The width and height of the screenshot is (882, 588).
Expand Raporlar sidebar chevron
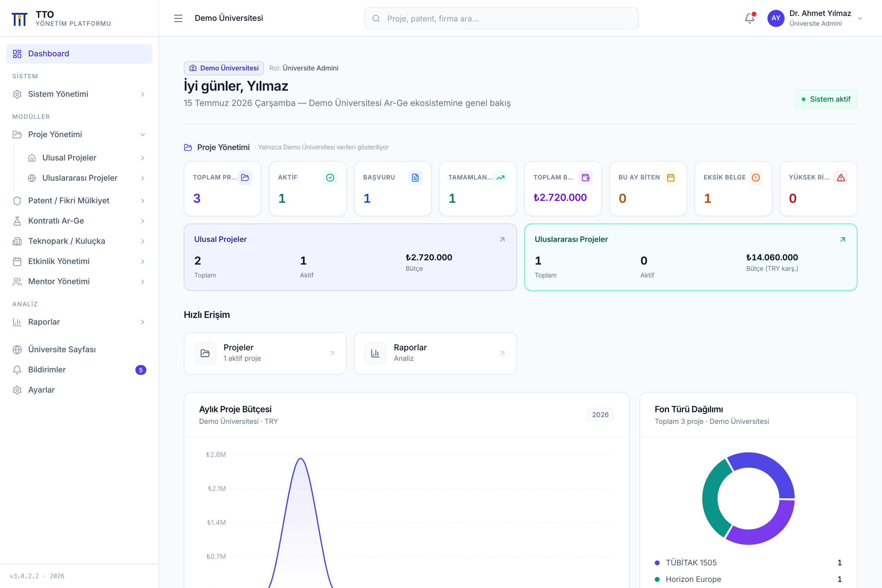[x=142, y=322]
